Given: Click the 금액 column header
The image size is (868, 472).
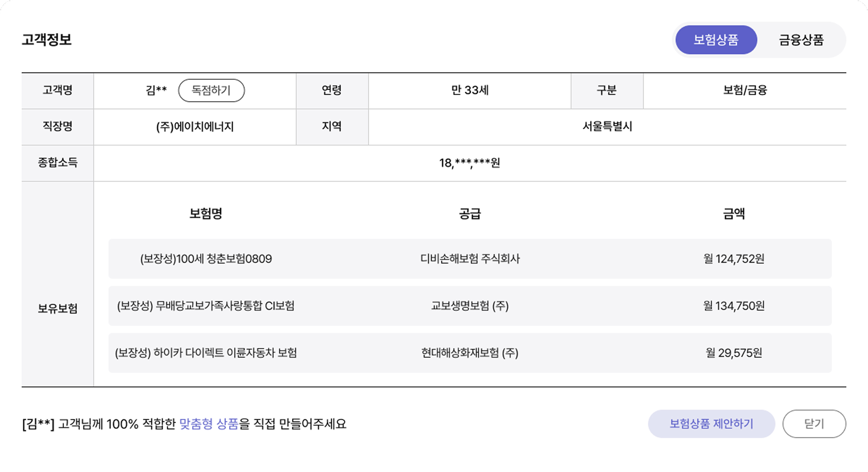Looking at the screenshot, I should pos(734,213).
